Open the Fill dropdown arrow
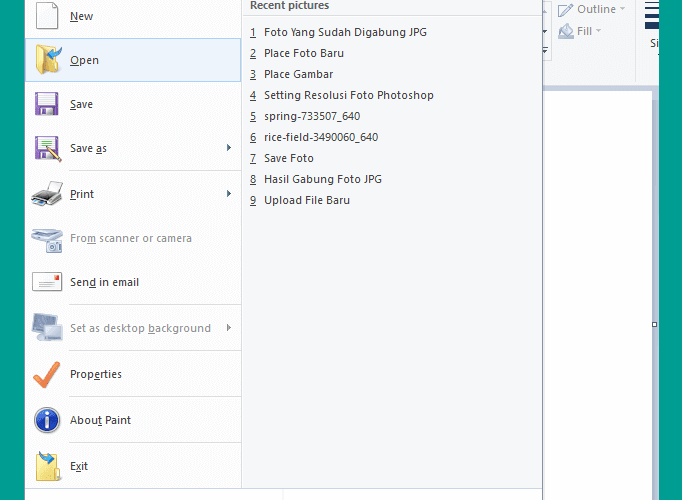The height and width of the screenshot is (500, 682). point(598,30)
